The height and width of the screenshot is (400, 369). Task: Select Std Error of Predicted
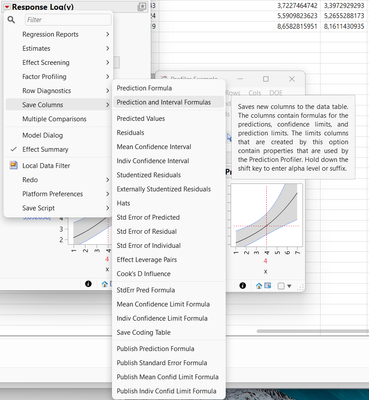point(169,217)
